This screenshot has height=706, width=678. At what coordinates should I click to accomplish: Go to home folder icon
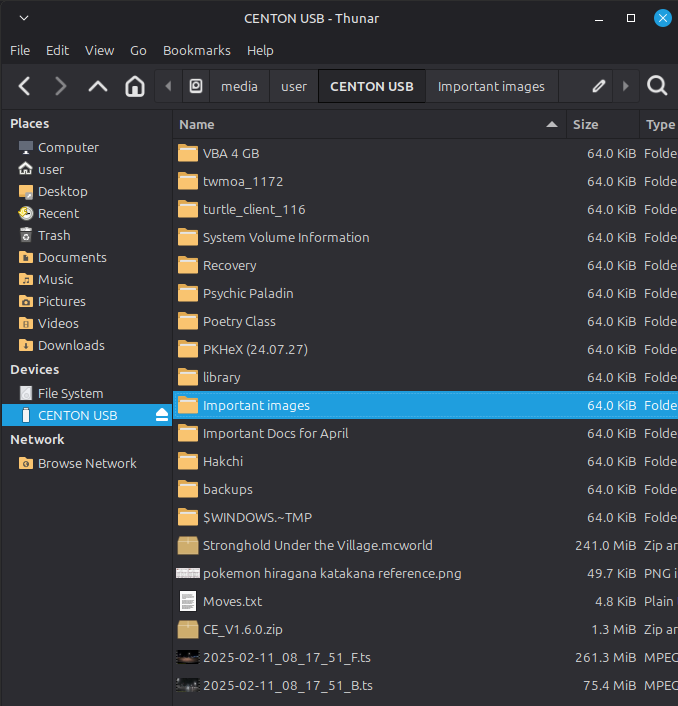pos(134,86)
